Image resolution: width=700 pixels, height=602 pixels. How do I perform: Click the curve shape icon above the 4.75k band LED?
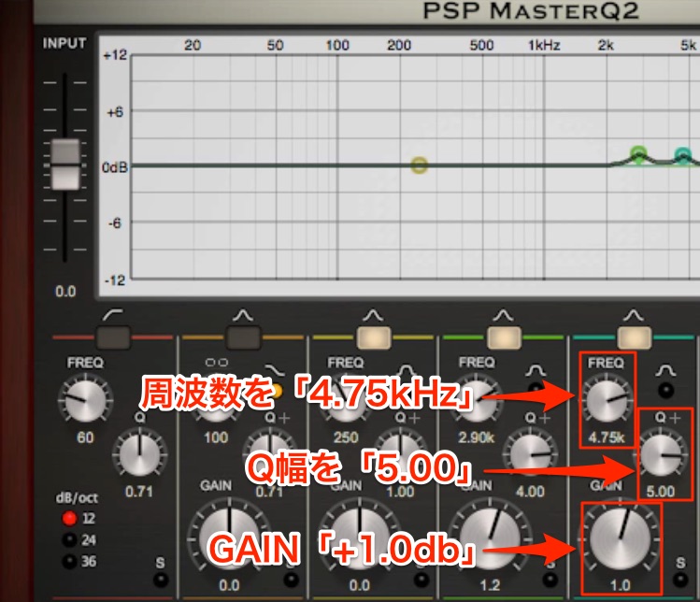click(x=665, y=371)
